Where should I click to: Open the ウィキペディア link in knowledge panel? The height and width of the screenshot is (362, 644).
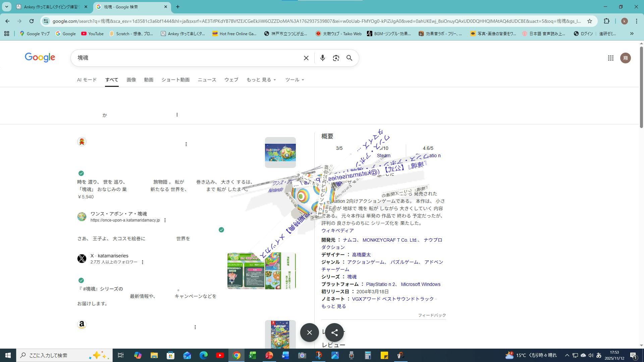coord(337,231)
